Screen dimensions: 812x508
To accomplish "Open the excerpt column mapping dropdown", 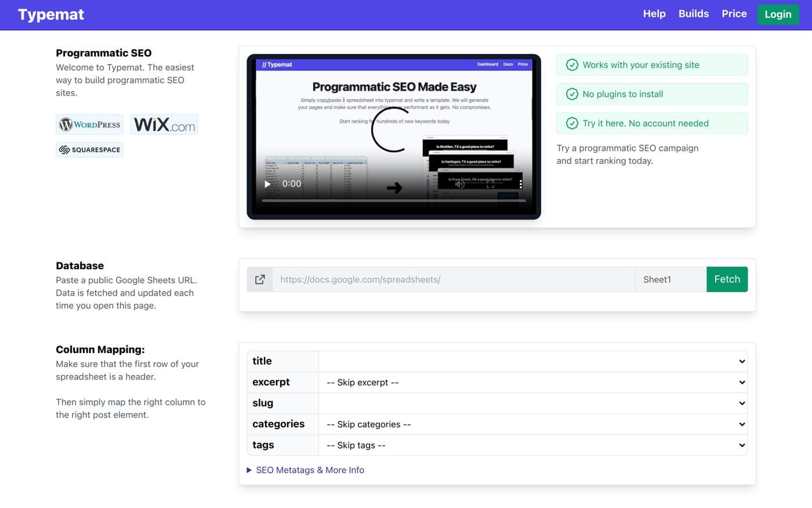I will click(532, 383).
